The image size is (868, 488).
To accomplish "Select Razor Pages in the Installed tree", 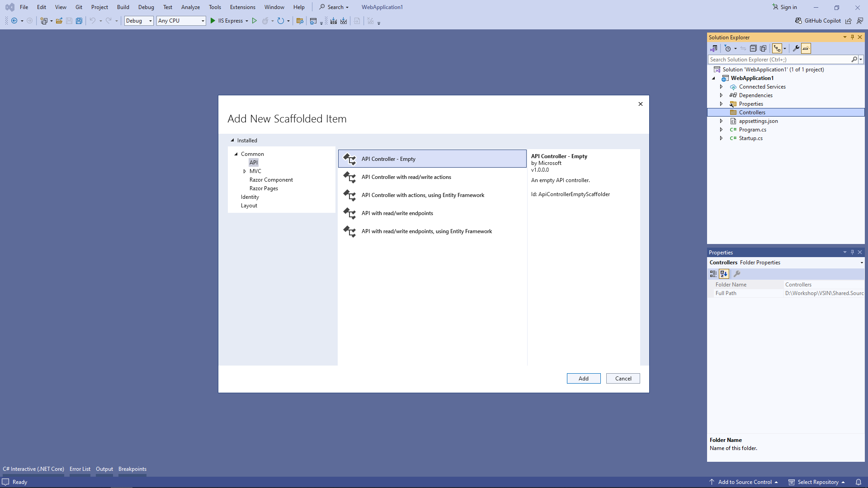I will coord(264,188).
